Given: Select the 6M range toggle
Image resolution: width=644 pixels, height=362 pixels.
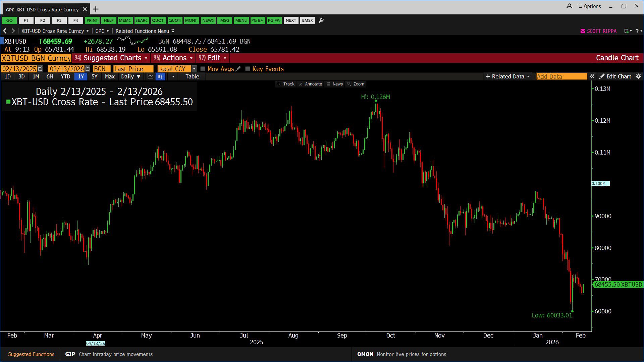Looking at the screenshot, I should [50, 76].
